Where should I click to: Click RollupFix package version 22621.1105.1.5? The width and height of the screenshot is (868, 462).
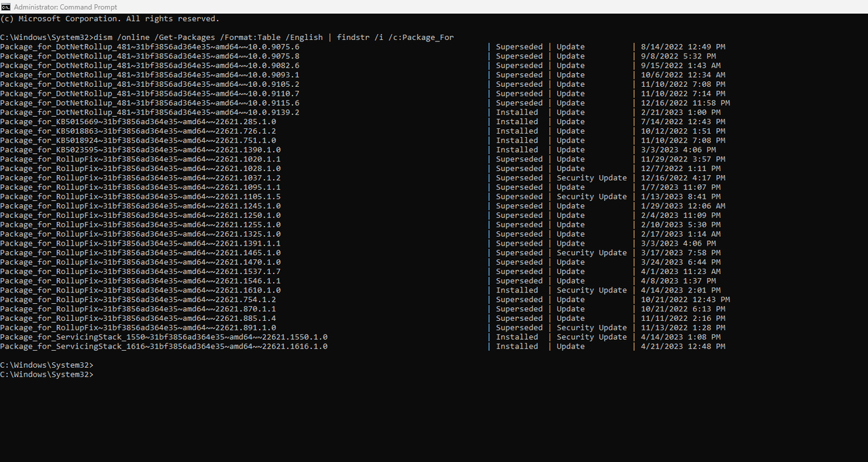(x=140, y=197)
